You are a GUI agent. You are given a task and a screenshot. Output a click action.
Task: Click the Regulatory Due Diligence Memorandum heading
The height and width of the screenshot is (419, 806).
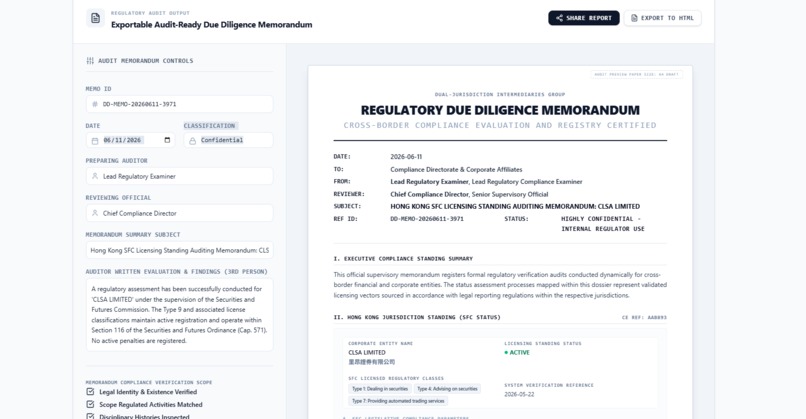tap(500, 110)
